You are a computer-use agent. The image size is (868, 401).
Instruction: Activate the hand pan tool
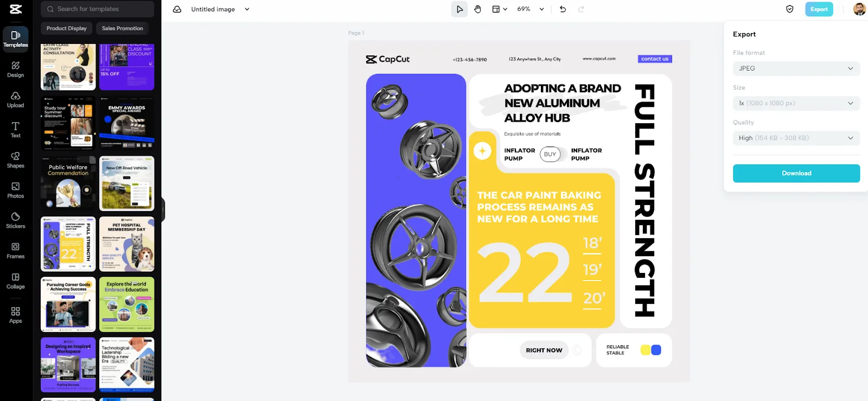click(x=477, y=9)
